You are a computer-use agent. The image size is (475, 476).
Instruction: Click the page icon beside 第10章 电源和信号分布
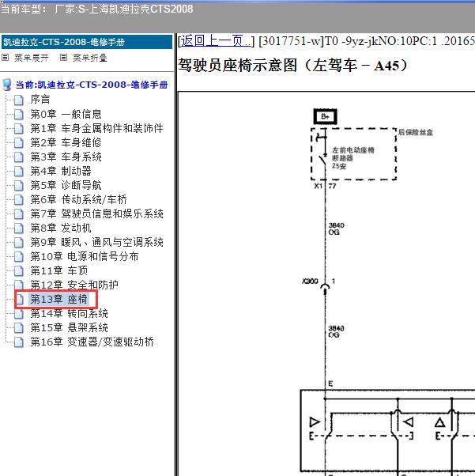pos(19,257)
